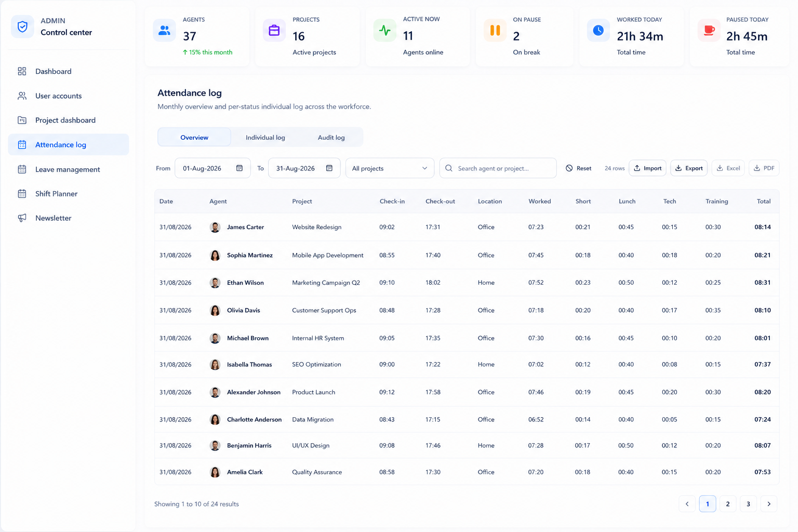Expand the All projects dropdown
Image resolution: width=798 pixels, height=532 pixels.
point(390,168)
